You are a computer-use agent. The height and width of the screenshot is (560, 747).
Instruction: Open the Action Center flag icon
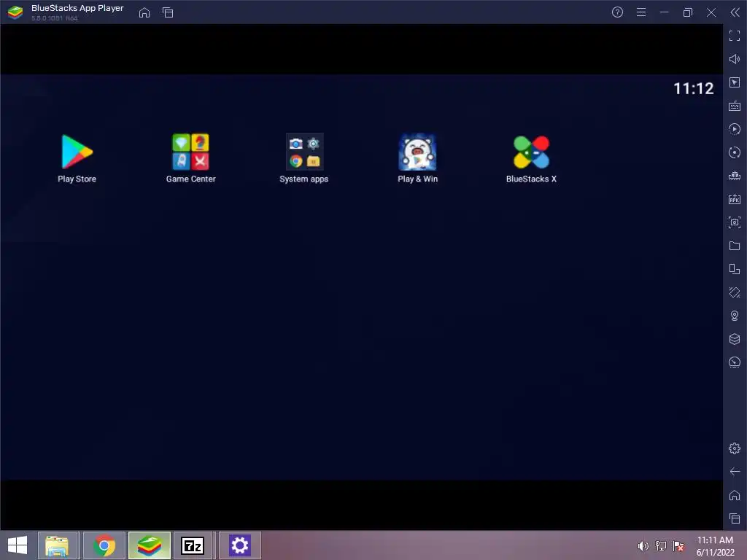(x=678, y=546)
